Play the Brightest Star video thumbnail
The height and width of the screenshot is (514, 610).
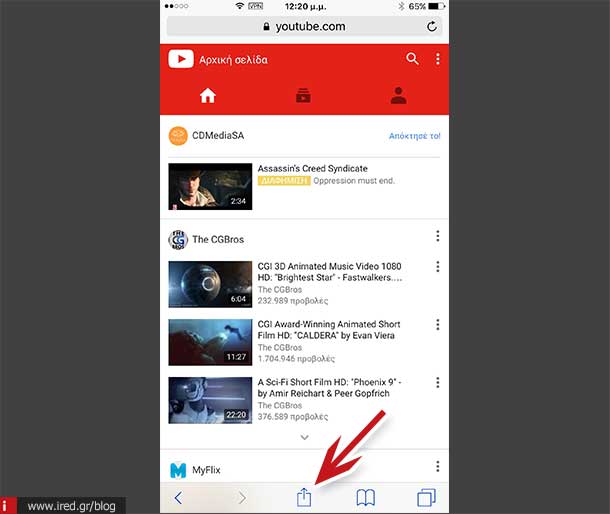[x=210, y=284]
